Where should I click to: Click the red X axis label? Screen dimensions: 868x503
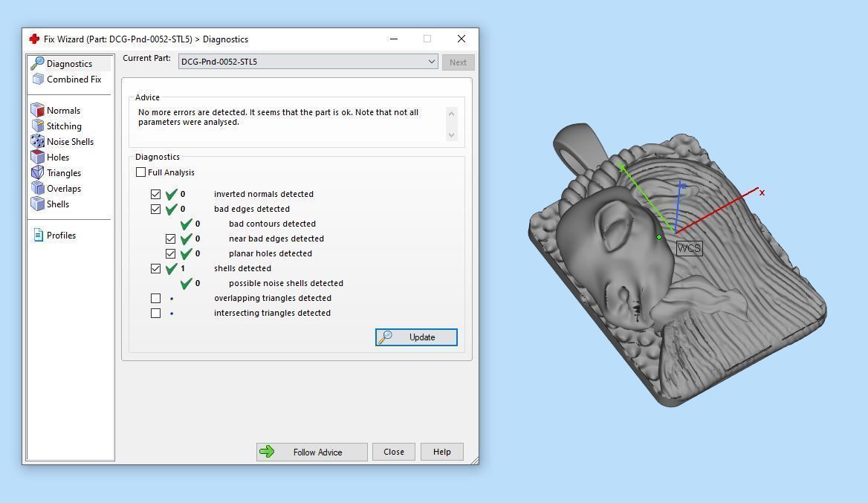click(x=762, y=192)
